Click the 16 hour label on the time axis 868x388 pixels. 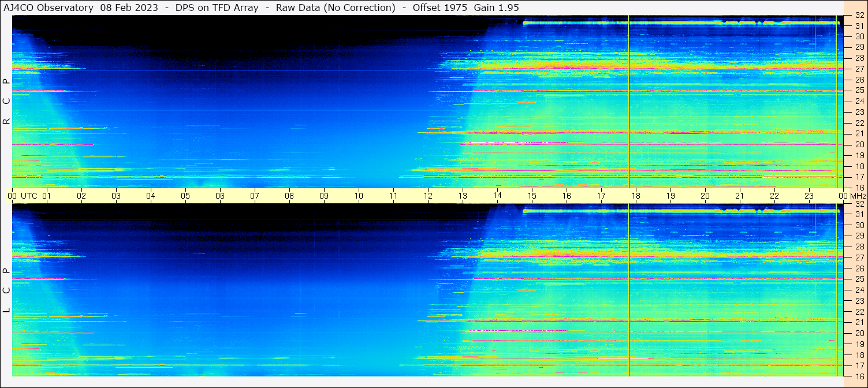click(x=567, y=196)
